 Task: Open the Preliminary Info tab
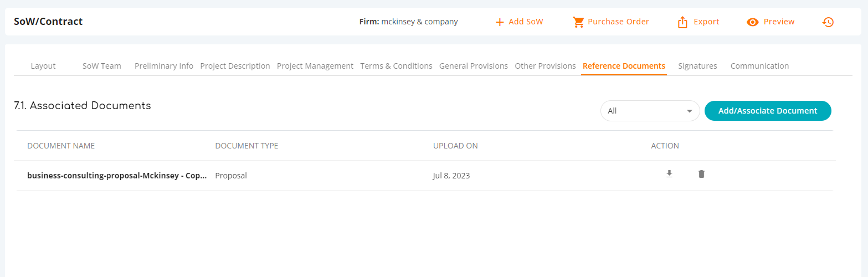(x=164, y=66)
